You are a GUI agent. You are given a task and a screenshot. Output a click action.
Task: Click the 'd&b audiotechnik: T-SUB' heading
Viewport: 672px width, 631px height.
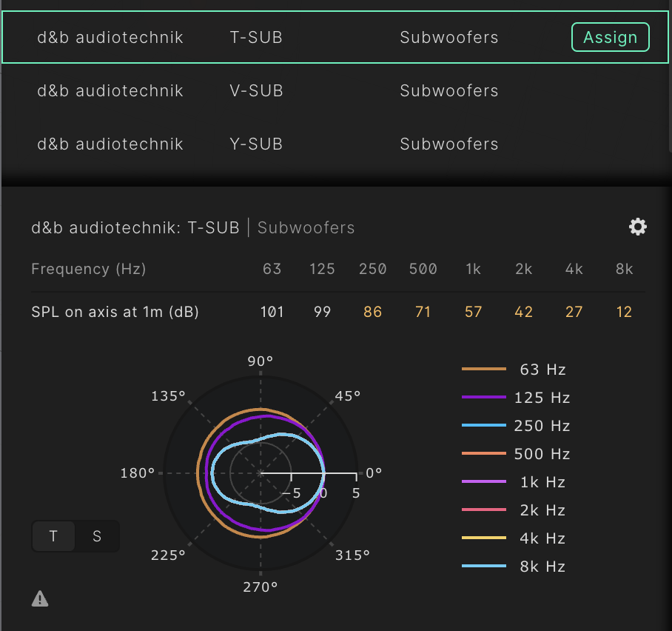(135, 228)
